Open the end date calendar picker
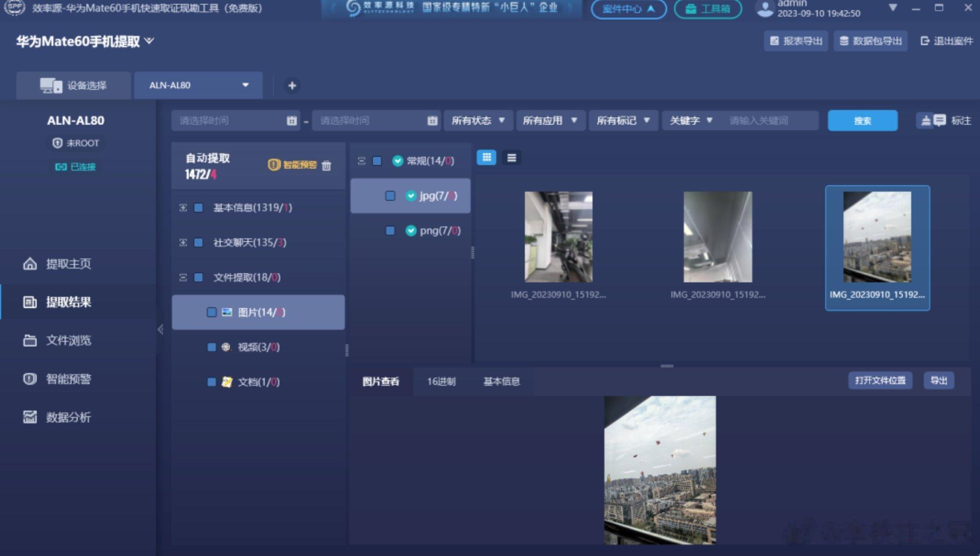Image resolution: width=980 pixels, height=556 pixels. click(x=432, y=121)
